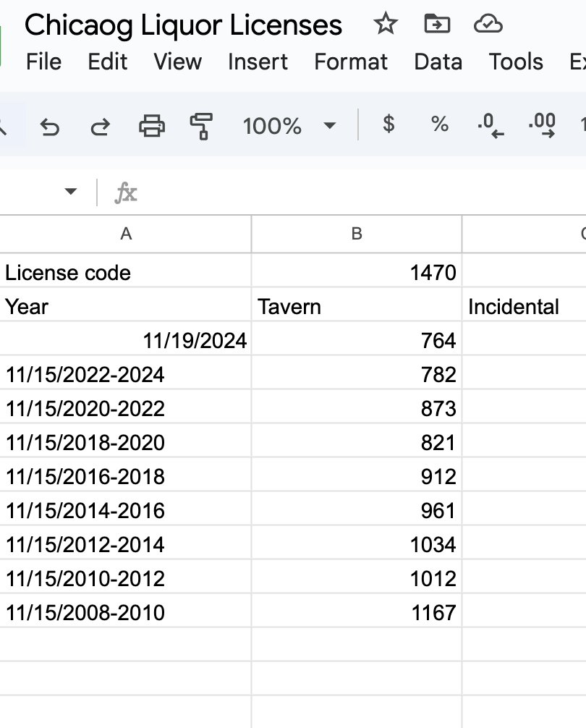The width and height of the screenshot is (586, 728).
Task: Expand the name box dropdown arrow
Action: pos(70,191)
